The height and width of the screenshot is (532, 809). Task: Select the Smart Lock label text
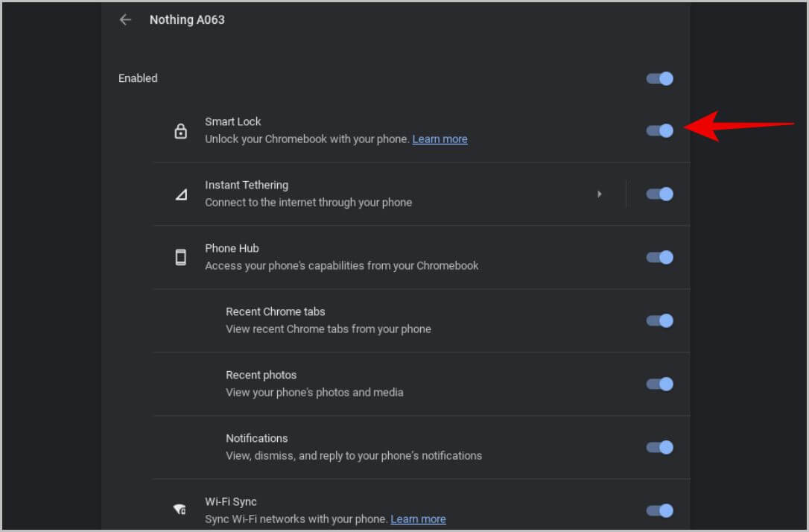click(232, 121)
